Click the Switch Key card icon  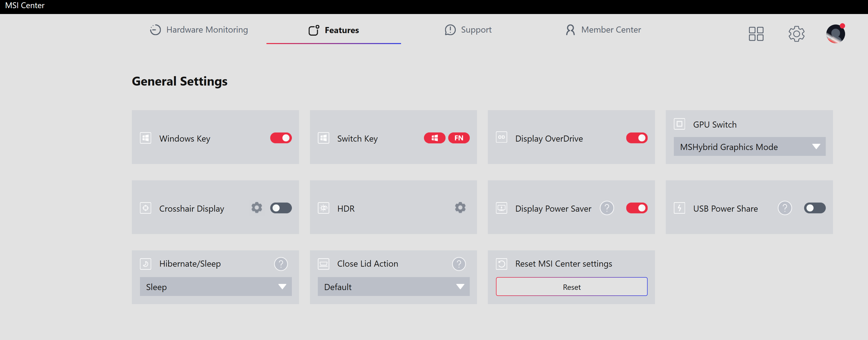pyautogui.click(x=323, y=138)
